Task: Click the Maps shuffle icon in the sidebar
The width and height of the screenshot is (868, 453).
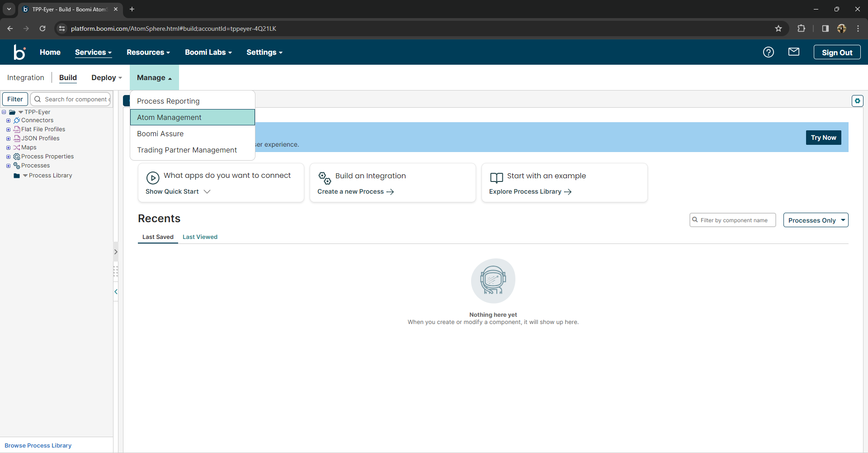Action: tap(17, 148)
